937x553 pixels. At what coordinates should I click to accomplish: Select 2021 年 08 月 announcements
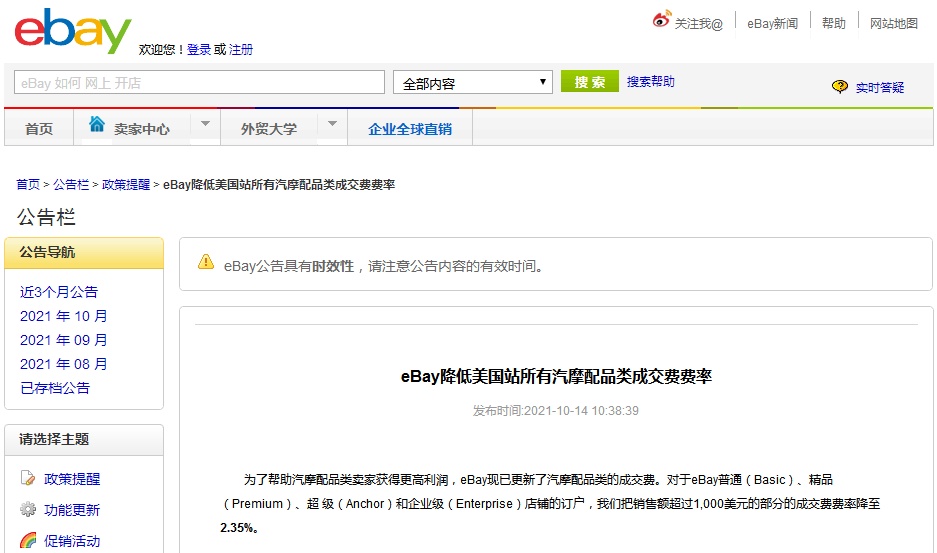(x=63, y=363)
